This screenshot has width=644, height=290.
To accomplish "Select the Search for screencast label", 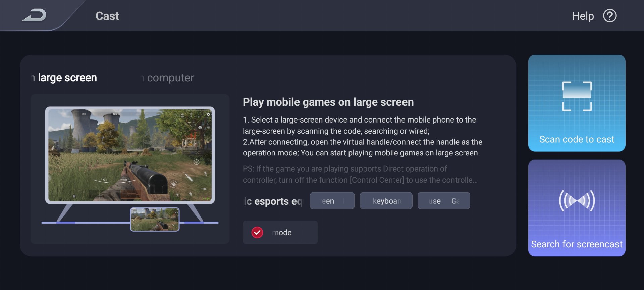I will coord(577,244).
